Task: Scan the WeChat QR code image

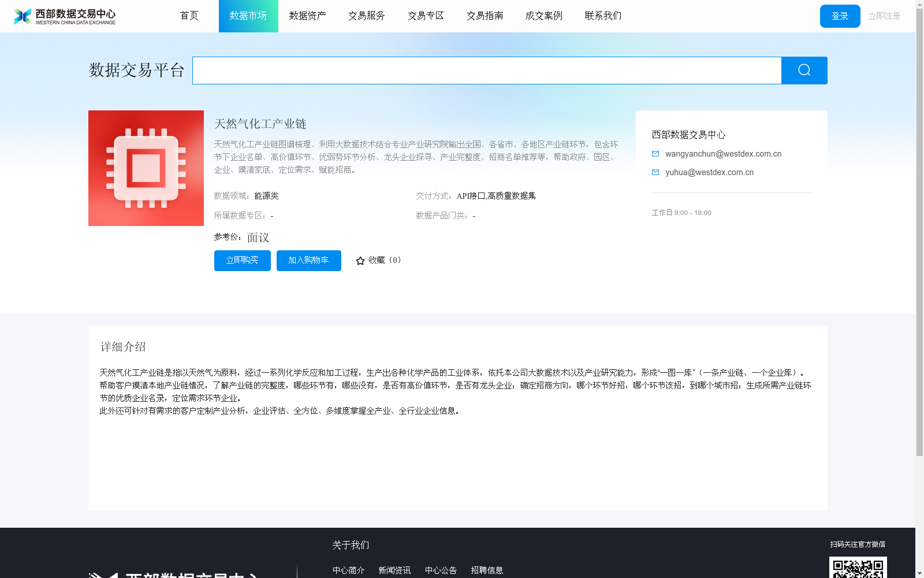Action: coord(858,568)
